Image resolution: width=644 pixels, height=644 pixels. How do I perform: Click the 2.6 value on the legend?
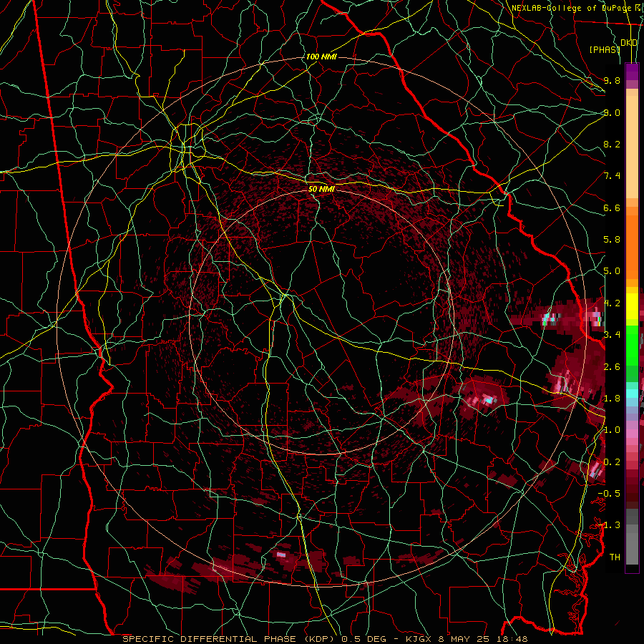pyautogui.click(x=612, y=367)
